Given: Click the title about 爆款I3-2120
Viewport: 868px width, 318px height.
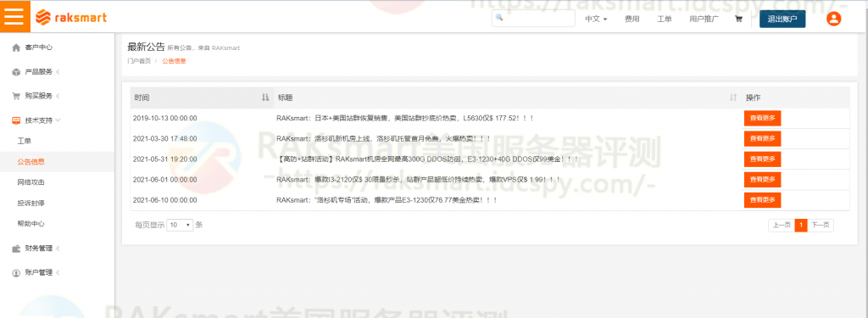Looking at the screenshot, I should [x=419, y=180].
